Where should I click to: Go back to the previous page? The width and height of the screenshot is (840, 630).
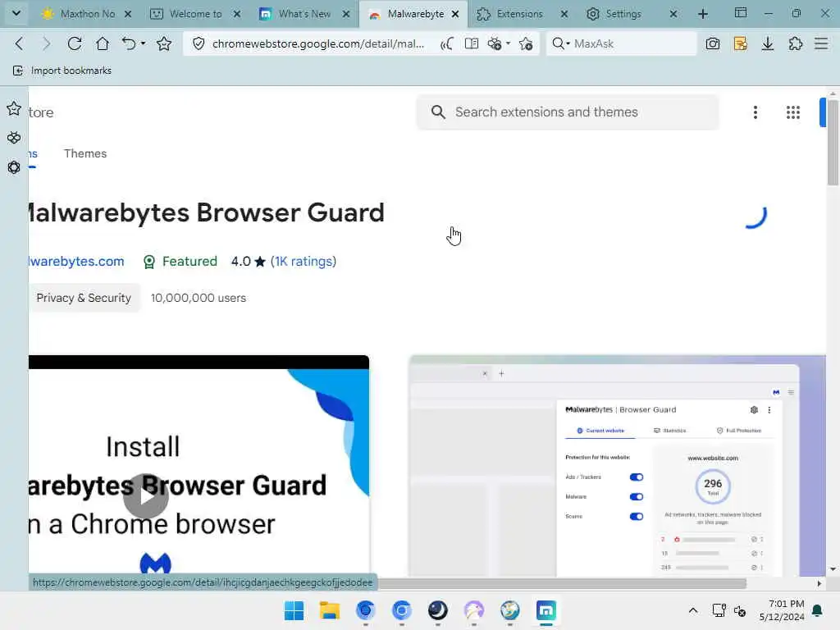tap(20, 43)
